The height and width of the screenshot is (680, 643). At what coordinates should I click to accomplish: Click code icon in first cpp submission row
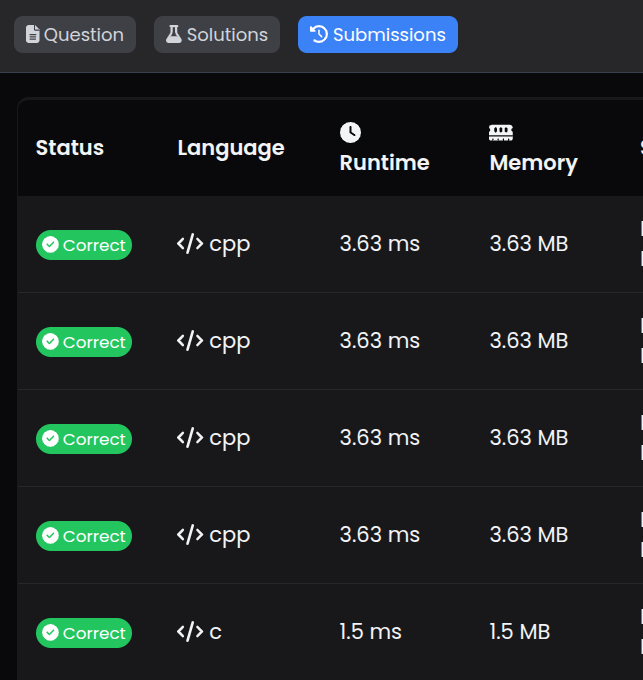[190, 244]
